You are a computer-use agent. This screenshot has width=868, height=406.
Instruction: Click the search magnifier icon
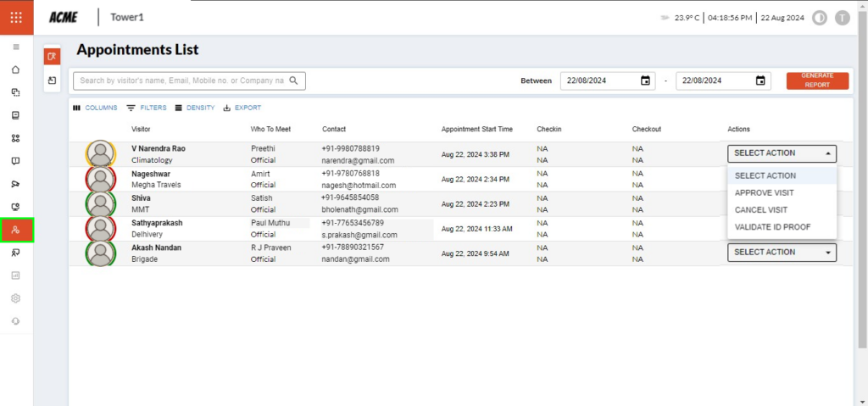tap(294, 81)
